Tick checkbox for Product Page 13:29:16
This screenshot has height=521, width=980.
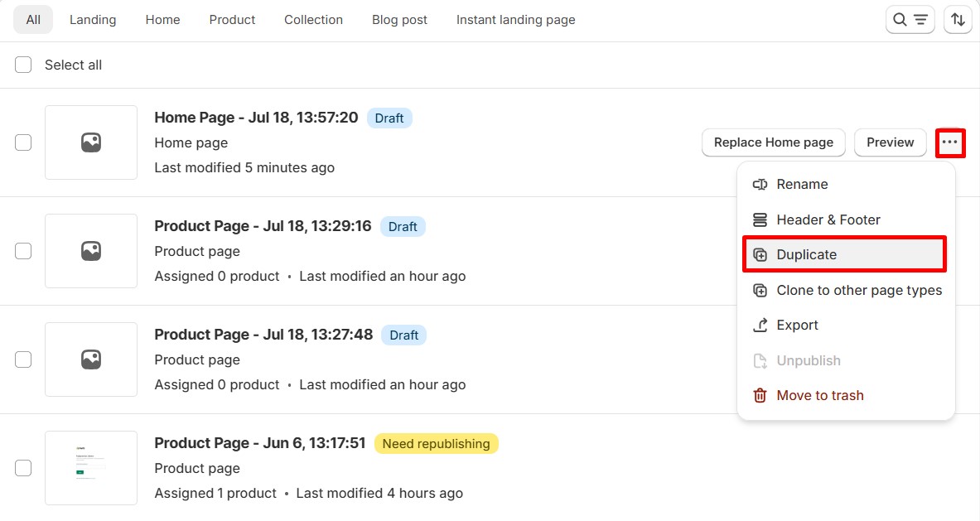tap(23, 251)
